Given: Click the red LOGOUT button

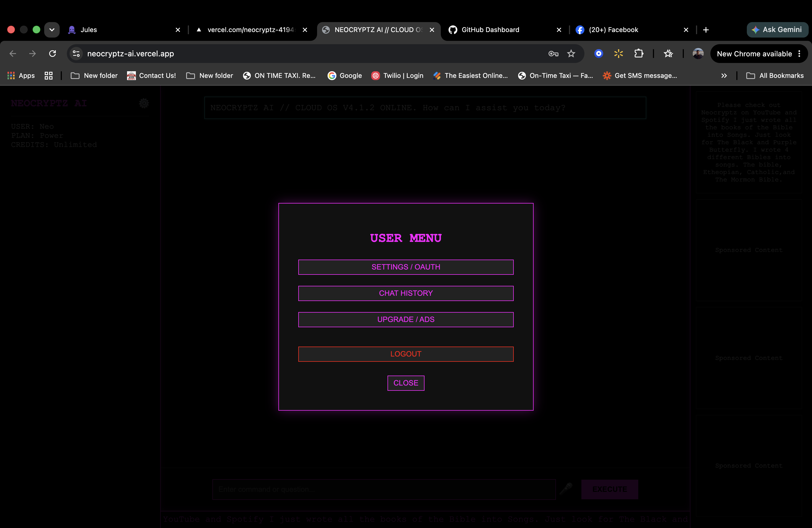Looking at the screenshot, I should pos(406,354).
